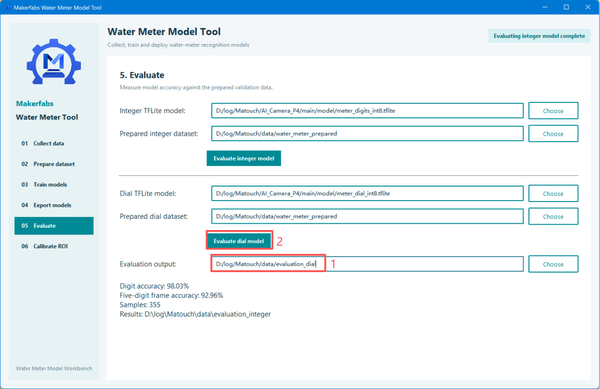Open the Collect data step
Viewport: 600px width, 389px height.
point(54,143)
